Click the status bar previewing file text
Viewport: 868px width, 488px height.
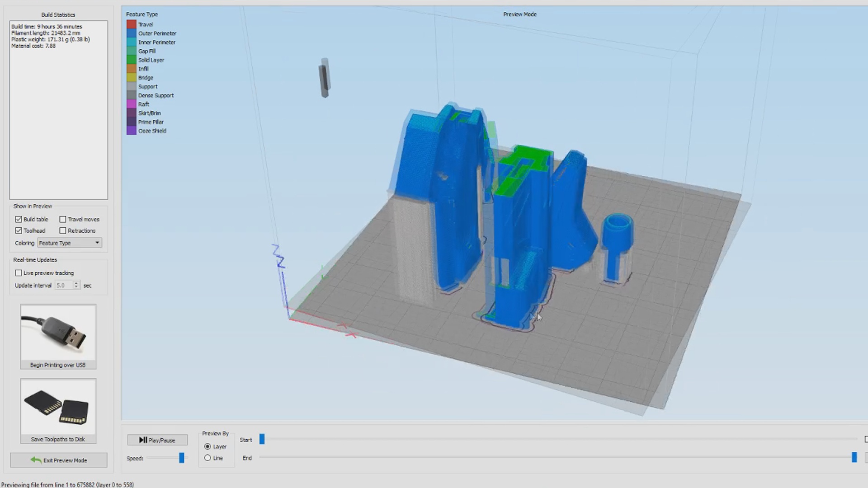[67, 484]
